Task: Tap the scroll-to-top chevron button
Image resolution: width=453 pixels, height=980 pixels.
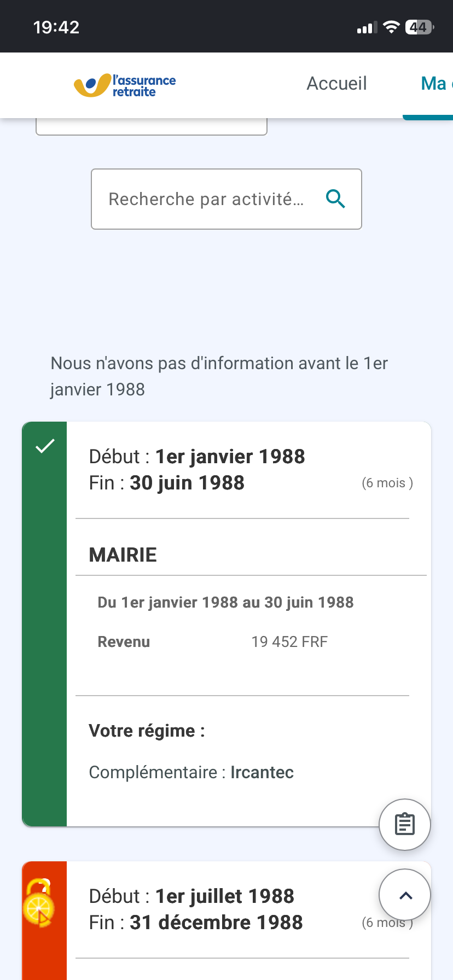Action: [405, 895]
